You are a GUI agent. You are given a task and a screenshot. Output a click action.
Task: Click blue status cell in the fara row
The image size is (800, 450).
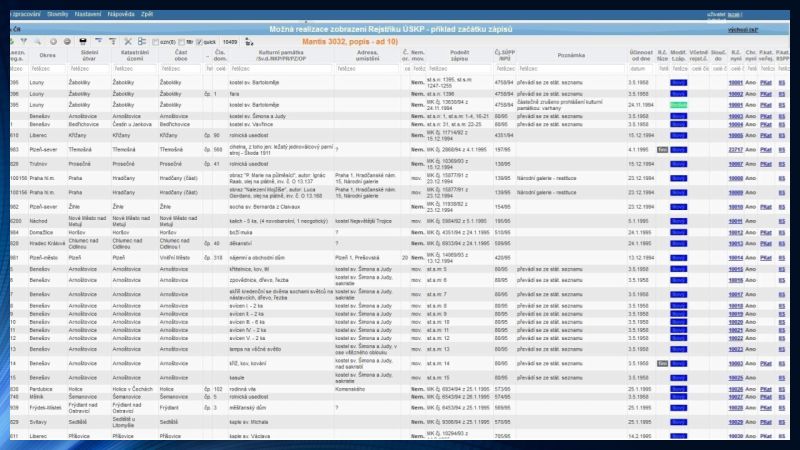(678, 94)
